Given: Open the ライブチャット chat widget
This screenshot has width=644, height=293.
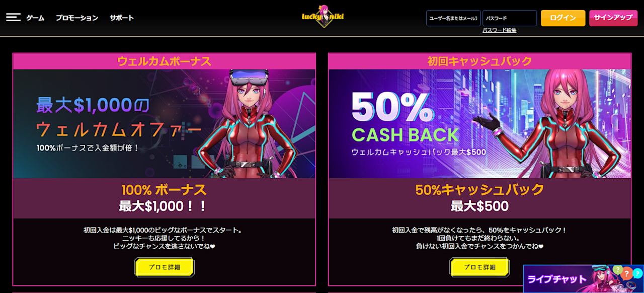Looking at the screenshot, I should coord(584,279).
